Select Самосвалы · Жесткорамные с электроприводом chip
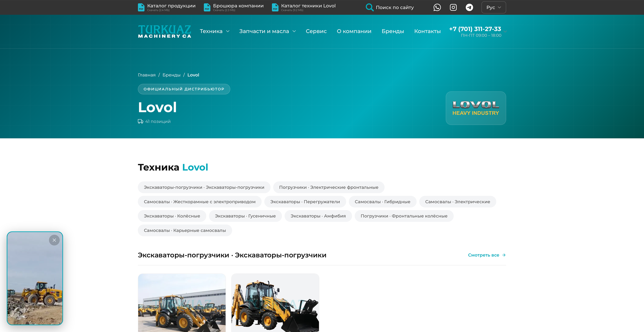Screen dimensions: 644x332 point(199,202)
